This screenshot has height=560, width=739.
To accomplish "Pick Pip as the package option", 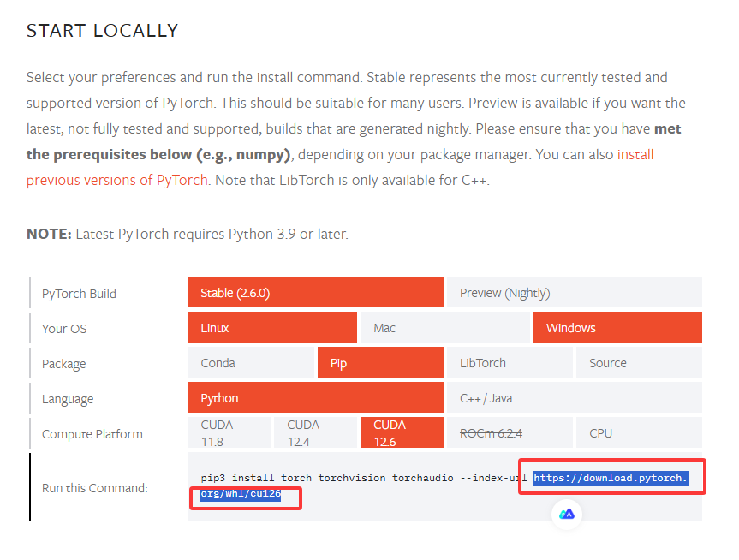I will 379,362.
